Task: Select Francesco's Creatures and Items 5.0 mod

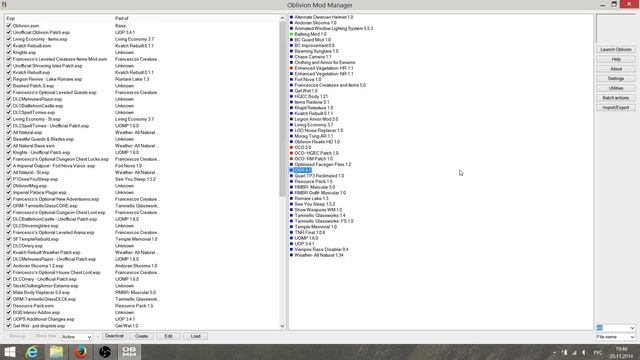Action: (x=330, y=85)
